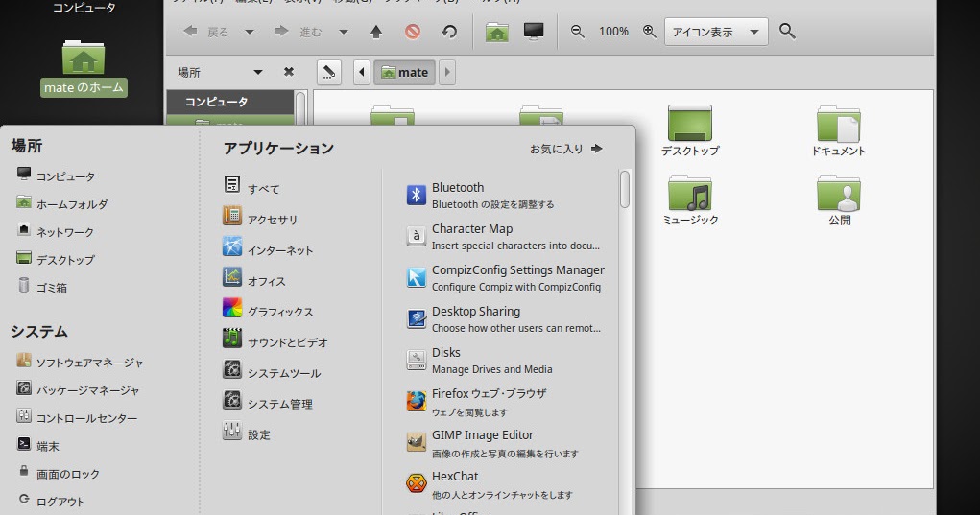Reload the current folder
This screenshot has height=515, width=980.
click(x=449, y=32)
